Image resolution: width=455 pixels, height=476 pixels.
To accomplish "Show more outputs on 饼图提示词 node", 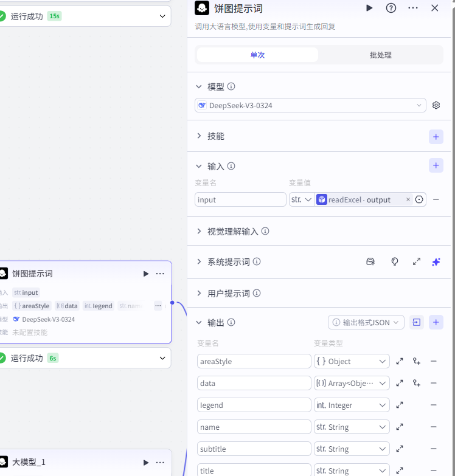I will [158, 306].
